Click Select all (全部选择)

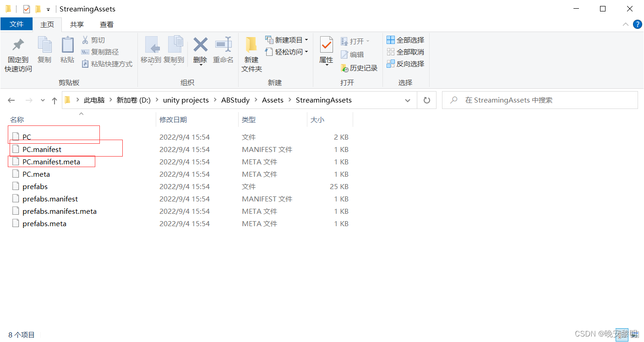(405, 40)
